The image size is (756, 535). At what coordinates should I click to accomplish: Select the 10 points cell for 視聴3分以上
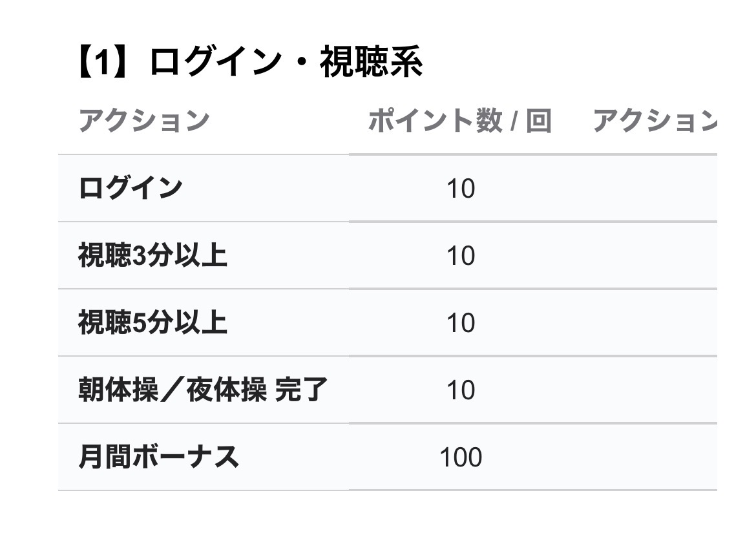[x=460, y=257]
